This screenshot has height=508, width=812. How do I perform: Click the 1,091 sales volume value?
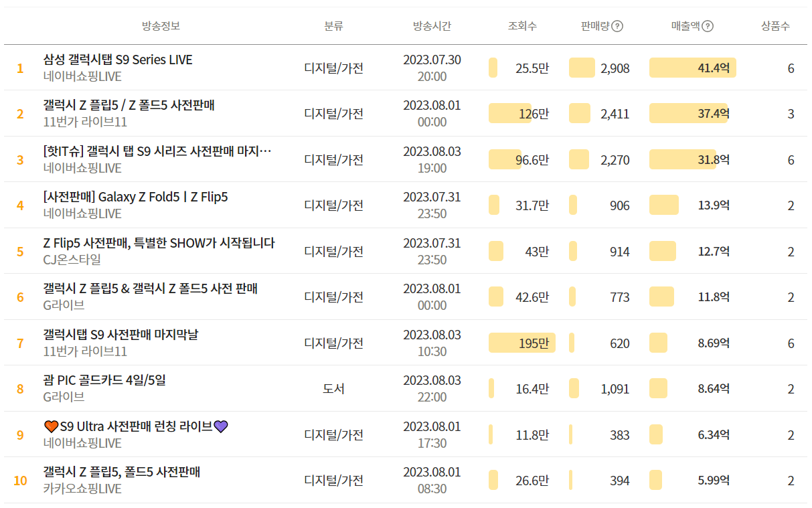click(x=615, y=388)
